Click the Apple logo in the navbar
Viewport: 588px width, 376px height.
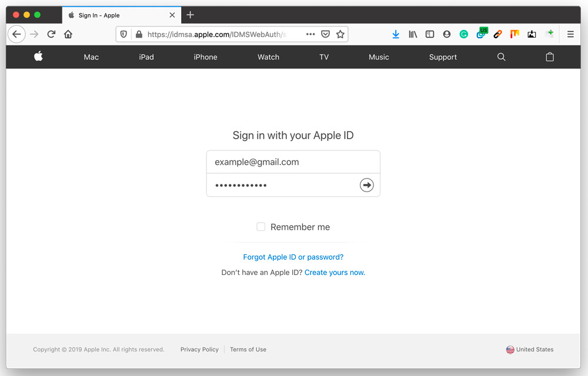[x=38, y=57]
